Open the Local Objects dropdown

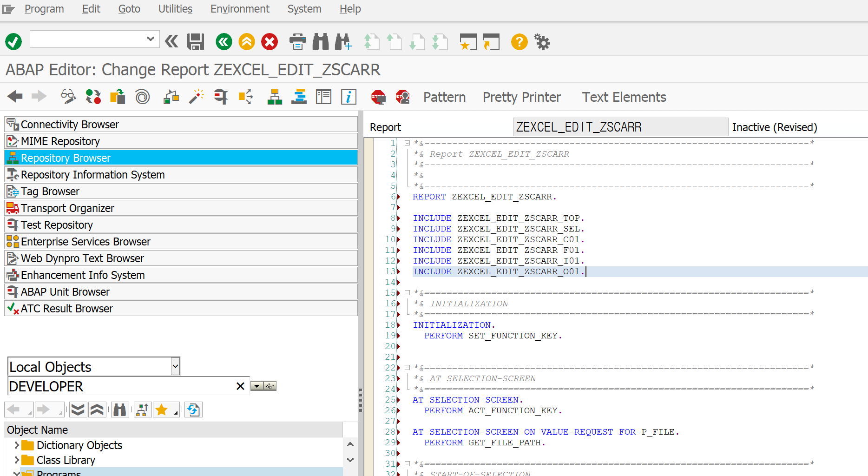click(x=175, y=367)
